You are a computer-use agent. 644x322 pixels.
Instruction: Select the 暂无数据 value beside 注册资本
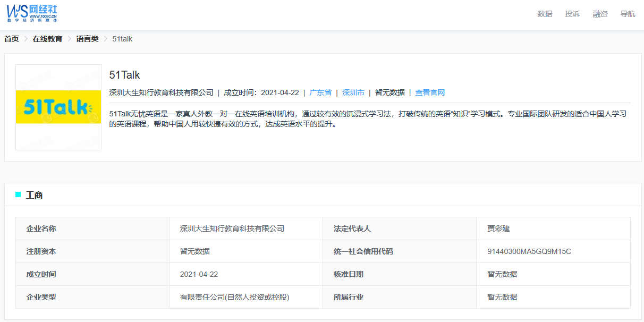(x=246, y=251)
